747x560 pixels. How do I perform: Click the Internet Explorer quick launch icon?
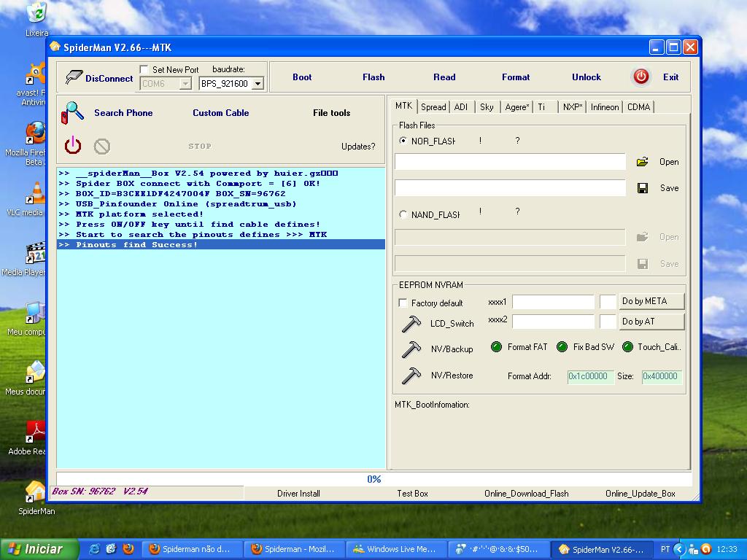click(94, 549)
